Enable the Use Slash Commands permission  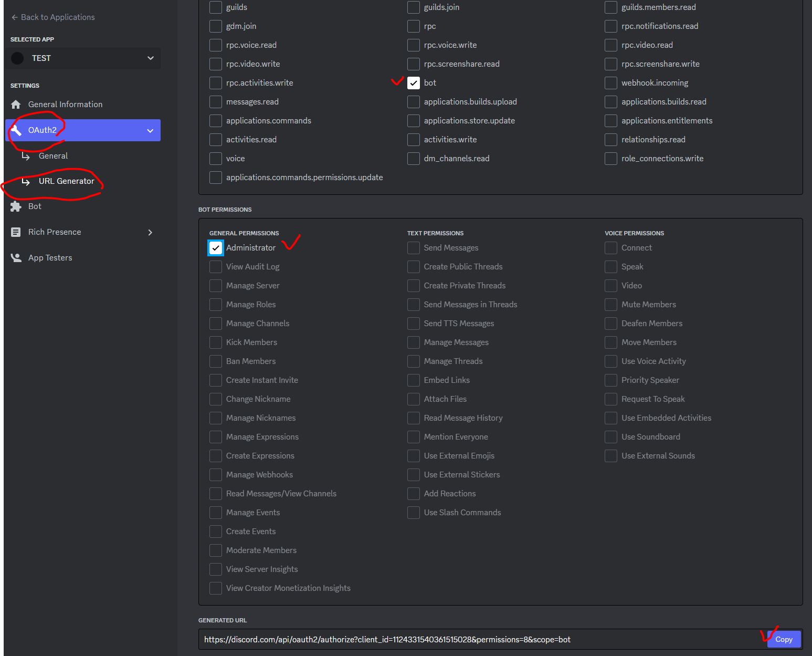[414, 513]
